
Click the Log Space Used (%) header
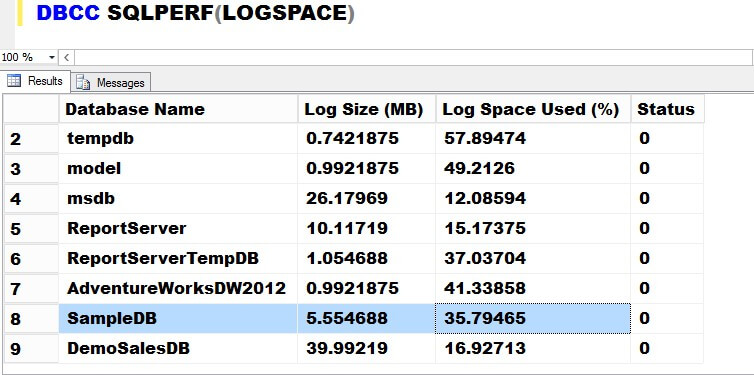click(533, 109)
